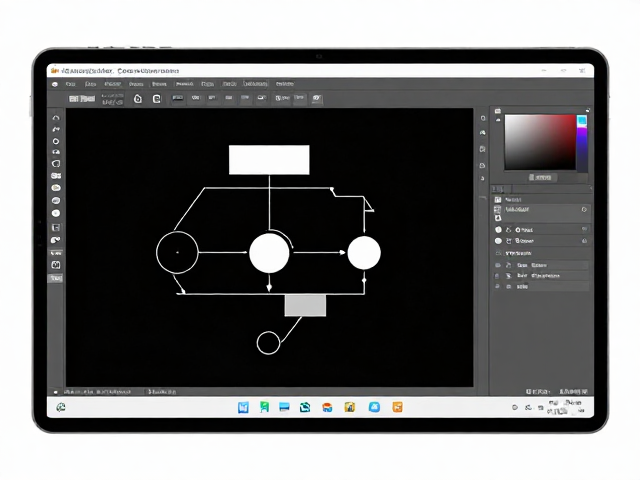Viewport: 640px width, 480px height.
Task: Click the orange app icon in title bar
Action: coord(55,71)
